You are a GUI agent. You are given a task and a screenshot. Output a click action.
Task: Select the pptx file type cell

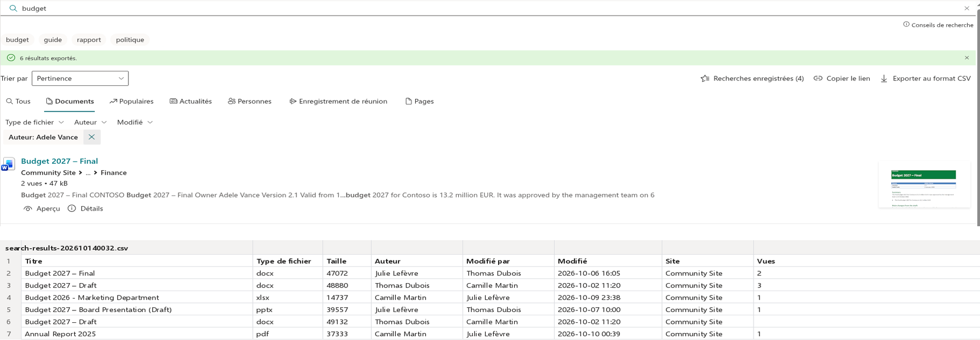click(x=288, y=309)
